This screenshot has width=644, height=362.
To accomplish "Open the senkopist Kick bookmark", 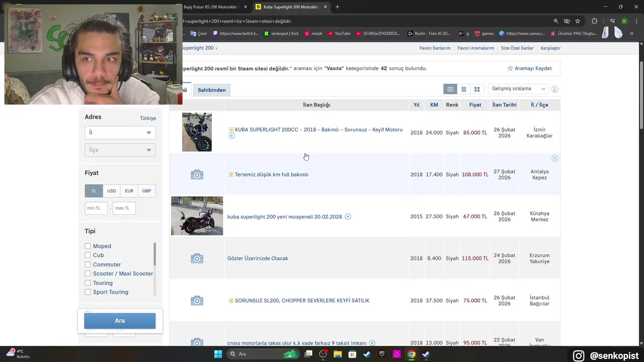I will point(281,34).
